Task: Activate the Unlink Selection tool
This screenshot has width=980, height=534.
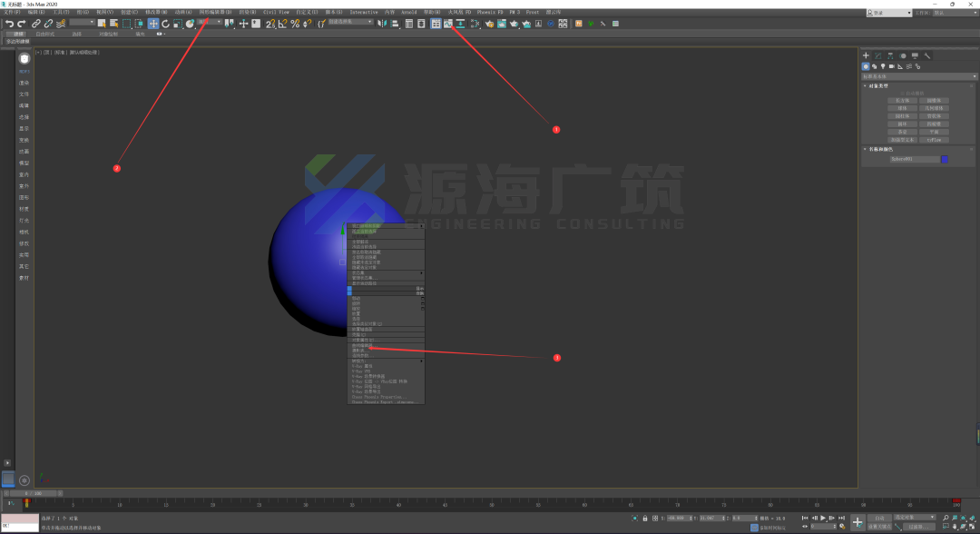Action: (x=48, y=24)
